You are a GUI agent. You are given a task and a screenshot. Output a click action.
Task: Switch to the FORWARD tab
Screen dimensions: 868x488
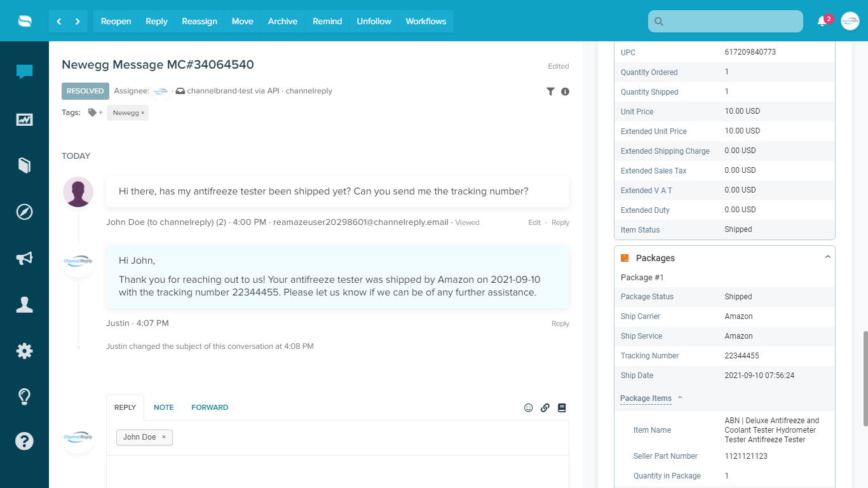pos(210,407)
